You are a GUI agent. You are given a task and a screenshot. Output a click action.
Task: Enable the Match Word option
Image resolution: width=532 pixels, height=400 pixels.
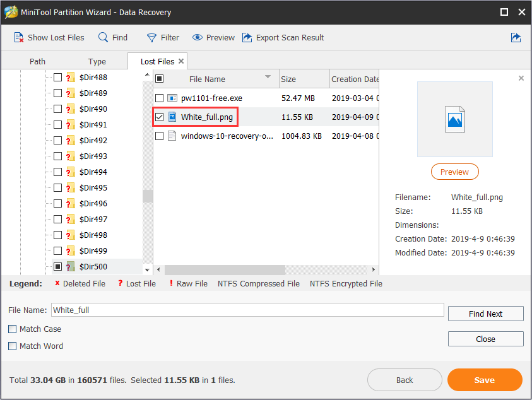(12, 346)
